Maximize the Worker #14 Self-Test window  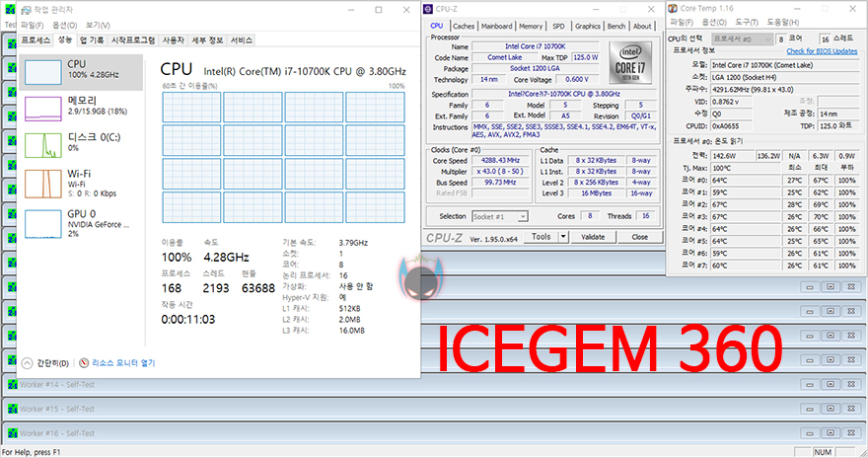point(831,384)
